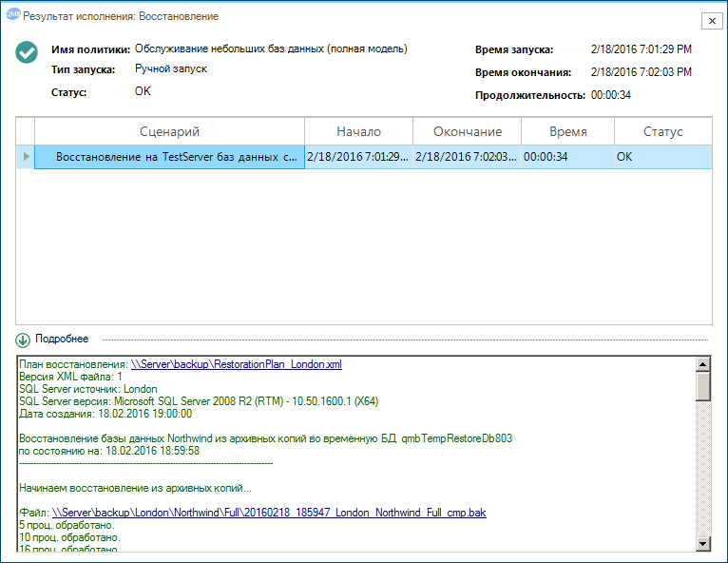Click the end time cell 2/18/2016 7:02:03

click(467, 157)
